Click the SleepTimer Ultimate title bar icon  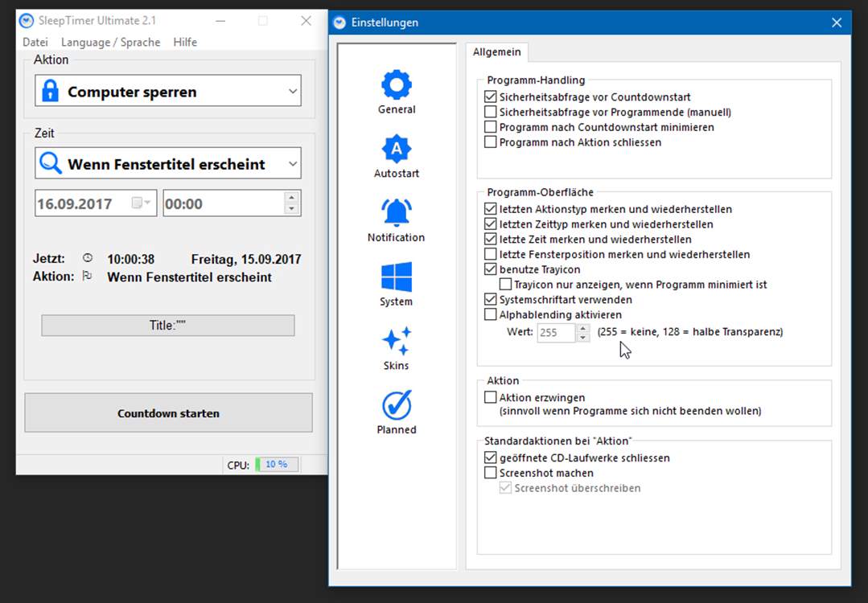26,21
